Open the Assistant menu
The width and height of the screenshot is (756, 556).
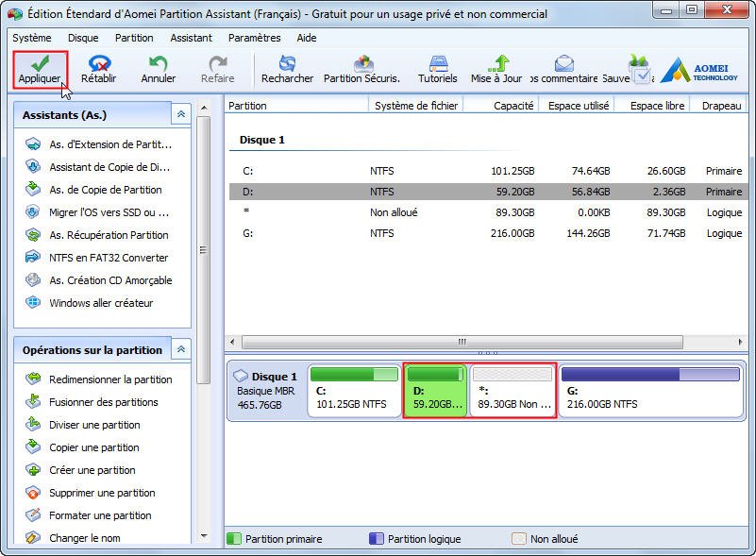[191, 38]
